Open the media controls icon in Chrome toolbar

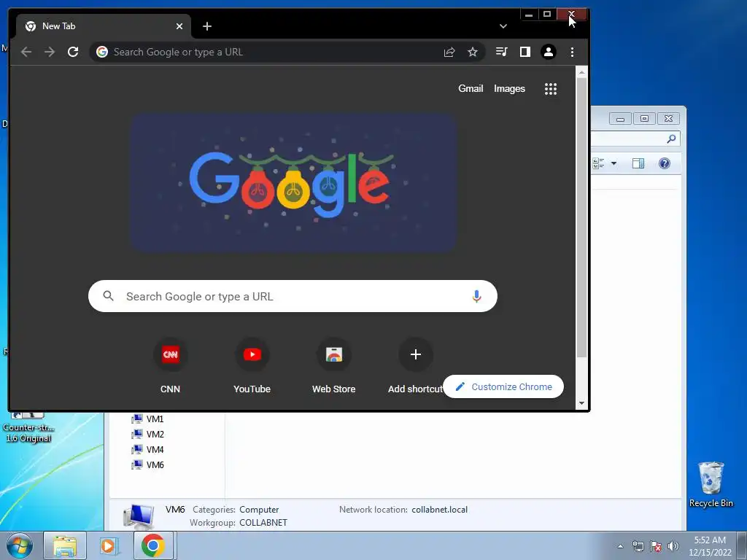[x=502, y=52]
